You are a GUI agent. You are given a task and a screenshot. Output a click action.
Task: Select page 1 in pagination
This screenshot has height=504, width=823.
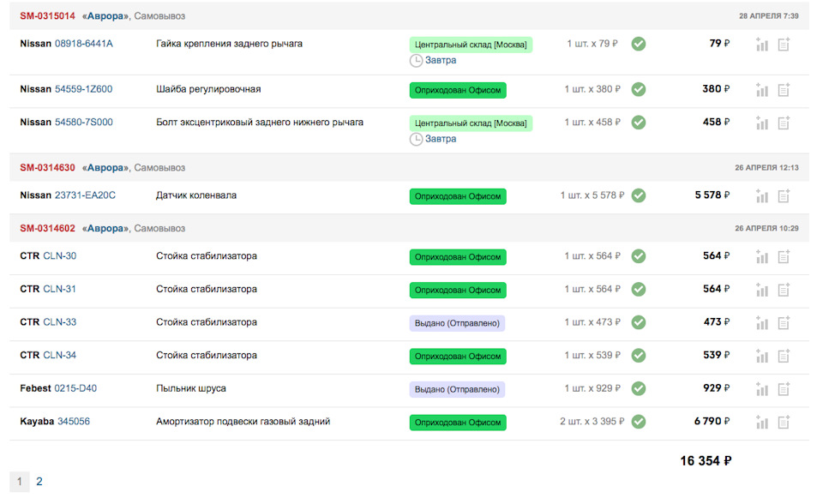tap(19, 482)
